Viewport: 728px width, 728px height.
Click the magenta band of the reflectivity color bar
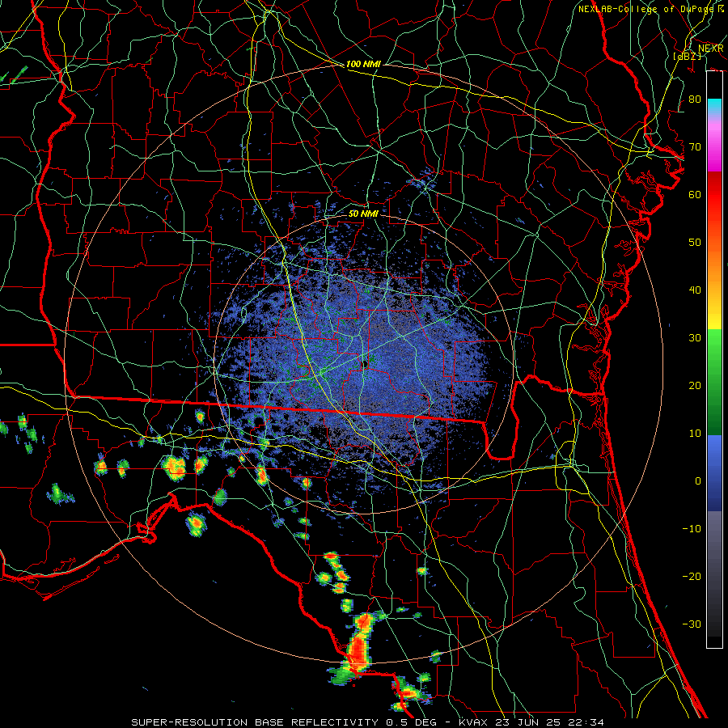tap(714, 148)
